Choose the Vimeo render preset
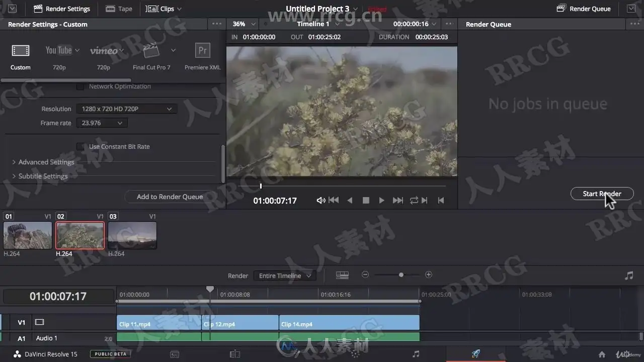The height and width of the screenshot is (362, 644). 104,51
